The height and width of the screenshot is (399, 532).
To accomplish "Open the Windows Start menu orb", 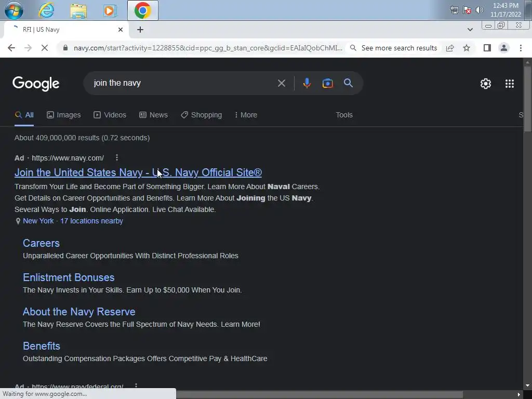I will (x=14, y=10).
